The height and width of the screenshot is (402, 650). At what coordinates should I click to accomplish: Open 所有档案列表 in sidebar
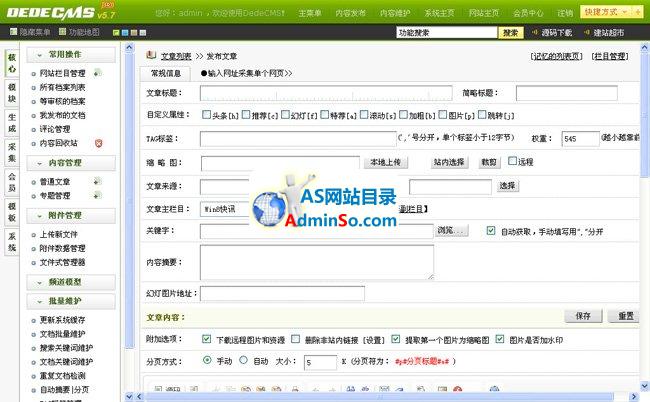coord(62,87)
